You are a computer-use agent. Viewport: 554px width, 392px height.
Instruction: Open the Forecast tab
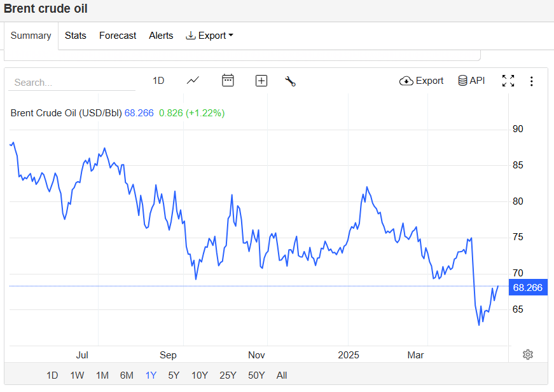click(118, 36)
